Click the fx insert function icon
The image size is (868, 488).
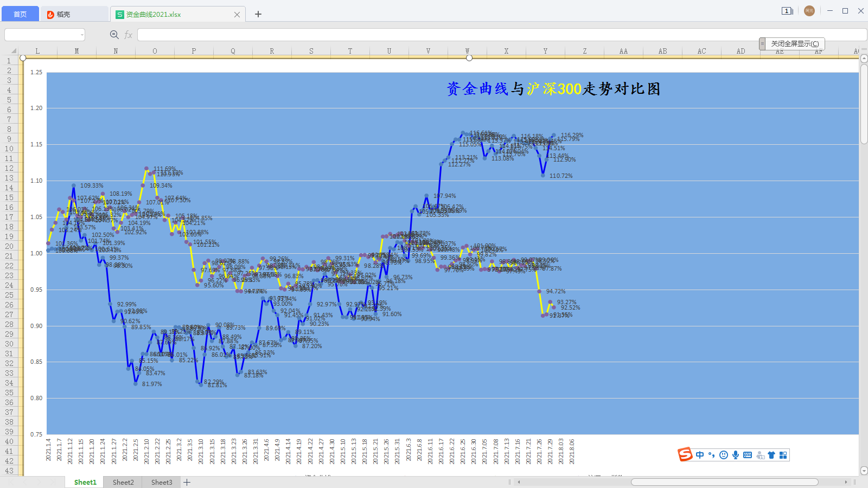[128, 34]
